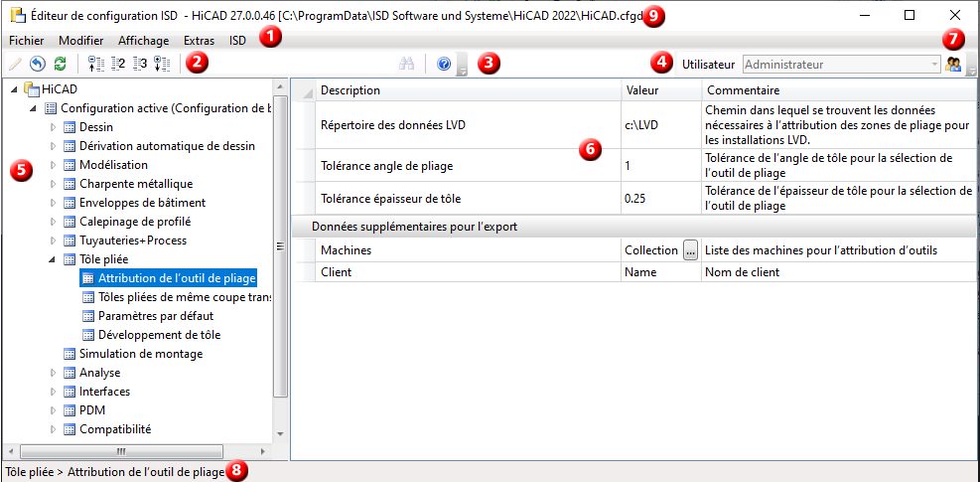Click the 0.25 tolerance value cell
980x482 pixels.
[661, 199]
